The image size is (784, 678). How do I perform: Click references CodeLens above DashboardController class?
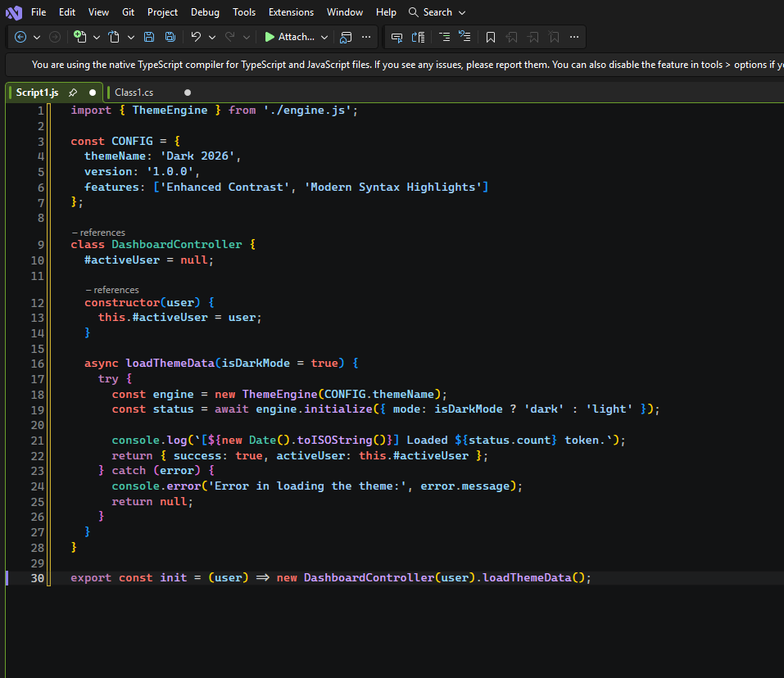point(98,233)
